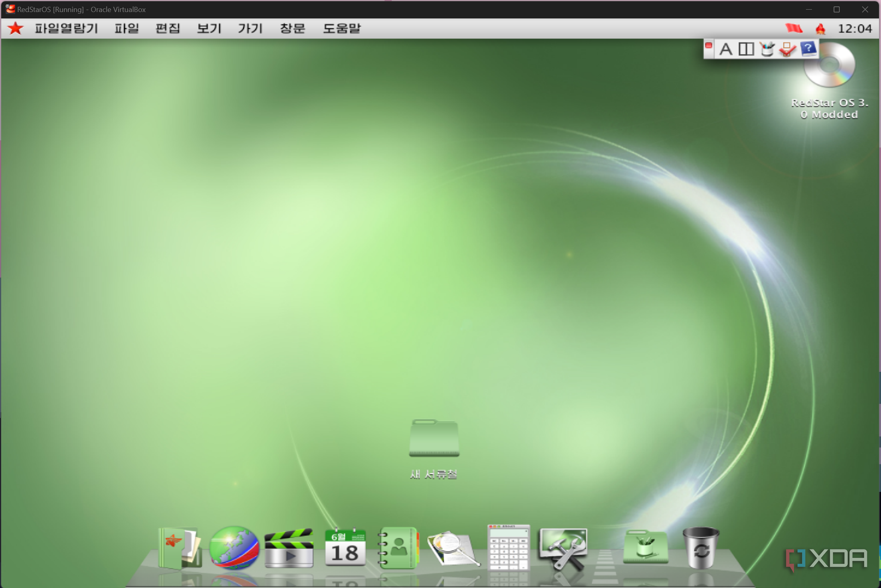
Task: Open the address book contacts icon in dock
Action: 398,548
